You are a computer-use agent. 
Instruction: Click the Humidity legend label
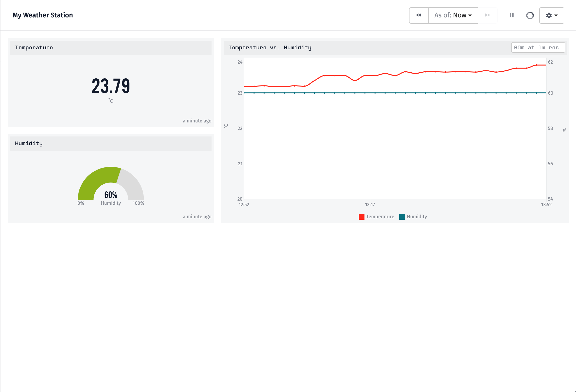click(417, 217)
